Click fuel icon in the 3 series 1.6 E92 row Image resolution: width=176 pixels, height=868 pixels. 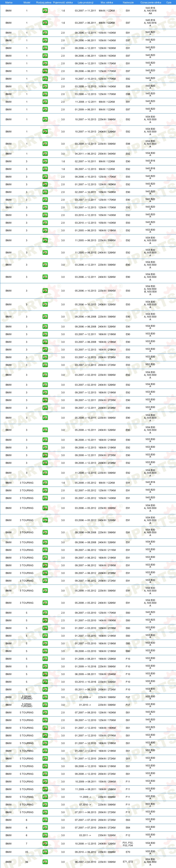click(45, 169)
